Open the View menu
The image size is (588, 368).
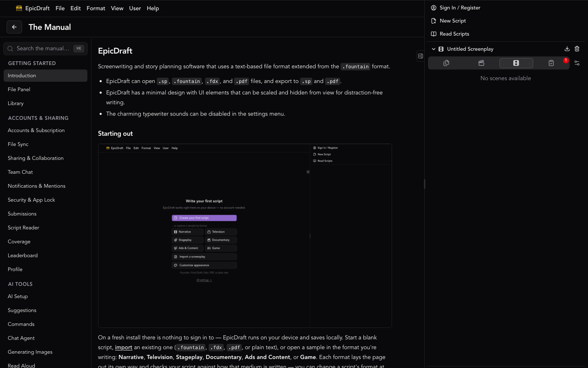(117, 8)
